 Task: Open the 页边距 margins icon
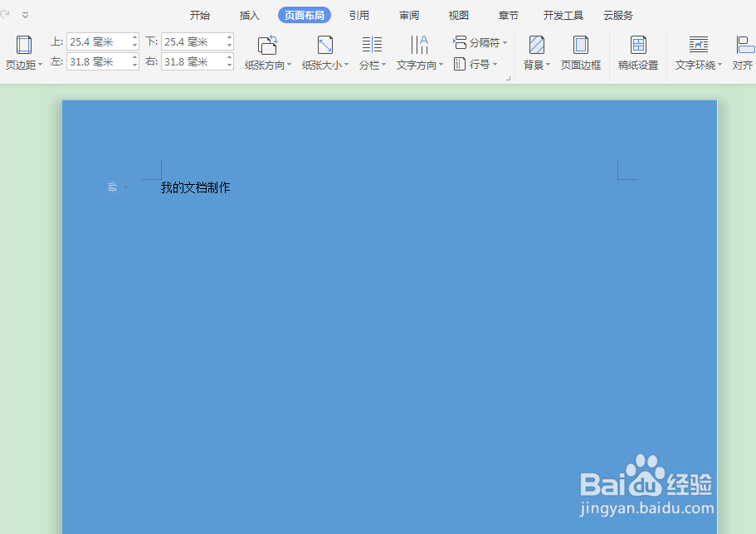(x=23, y=45)
